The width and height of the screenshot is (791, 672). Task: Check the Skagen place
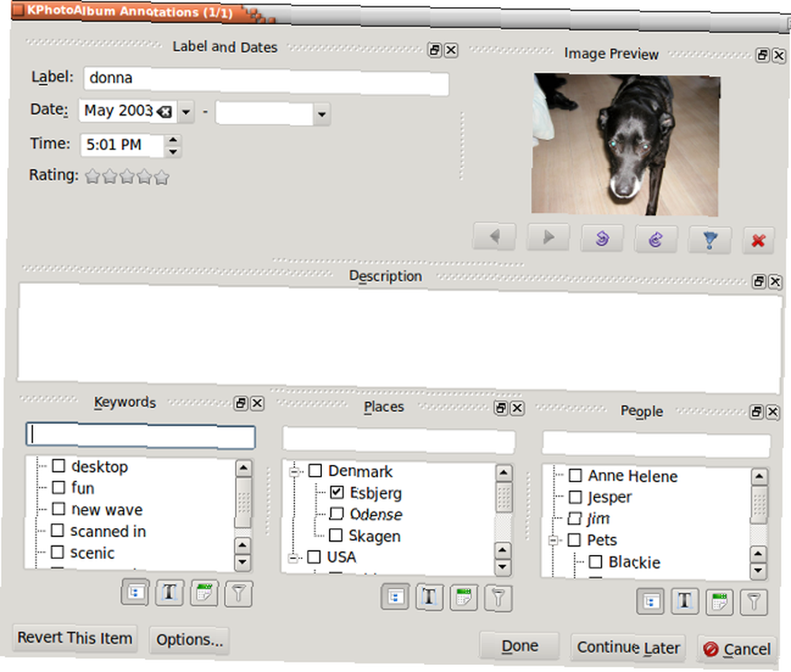335,535
